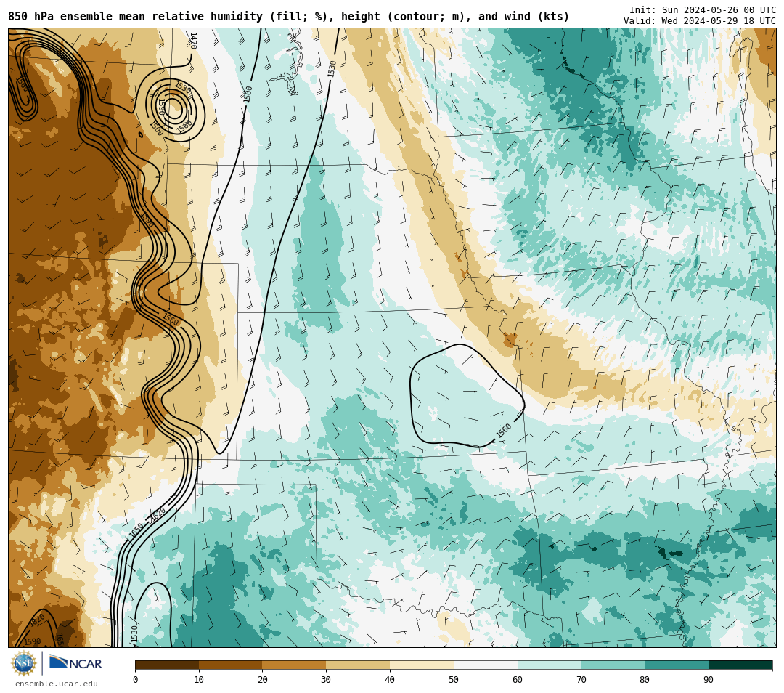Select the 10–20% brown colorbar swatch

pyautogui.click(x=231, y=665)
